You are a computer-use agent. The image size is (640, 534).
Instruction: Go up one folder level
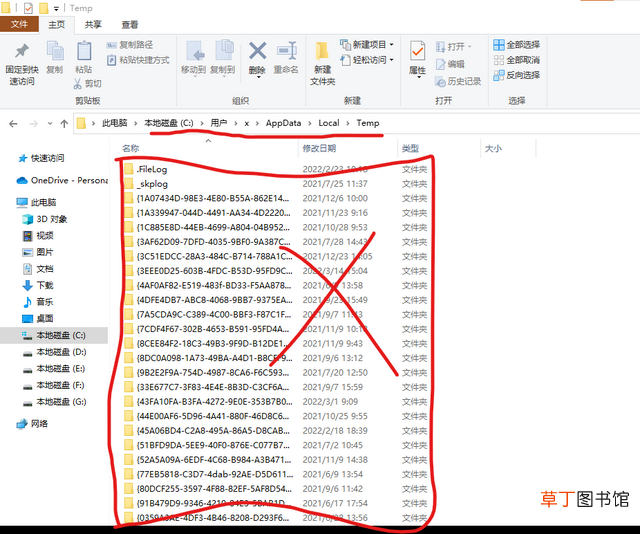[x=64, y=124]
